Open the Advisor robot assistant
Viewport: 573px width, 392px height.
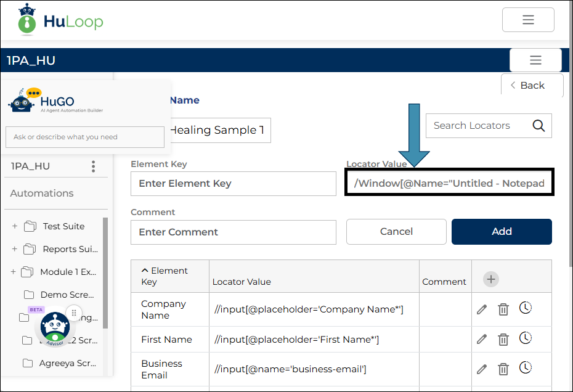coord(55,328)
